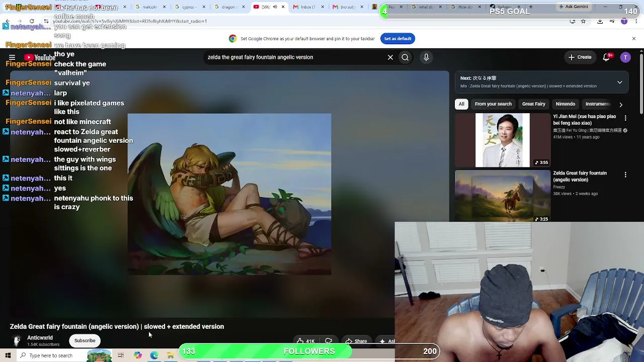This screenshot has height=362, width=644.
Task: Click the Chrome address bar URL
Action: tap(130, 21)
